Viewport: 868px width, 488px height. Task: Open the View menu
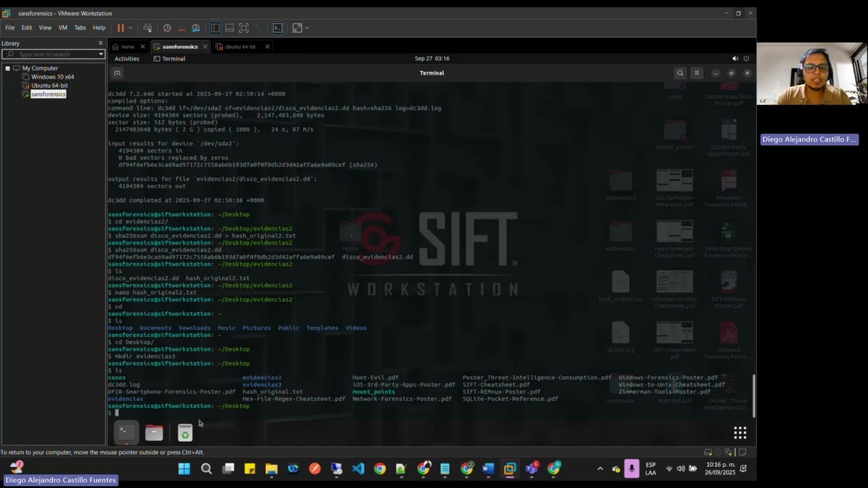pos(45,28)
